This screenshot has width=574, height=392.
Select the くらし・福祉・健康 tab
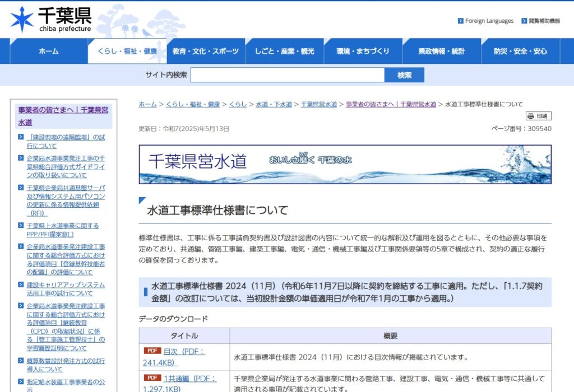pyautogui.click(x=127, y=51)
